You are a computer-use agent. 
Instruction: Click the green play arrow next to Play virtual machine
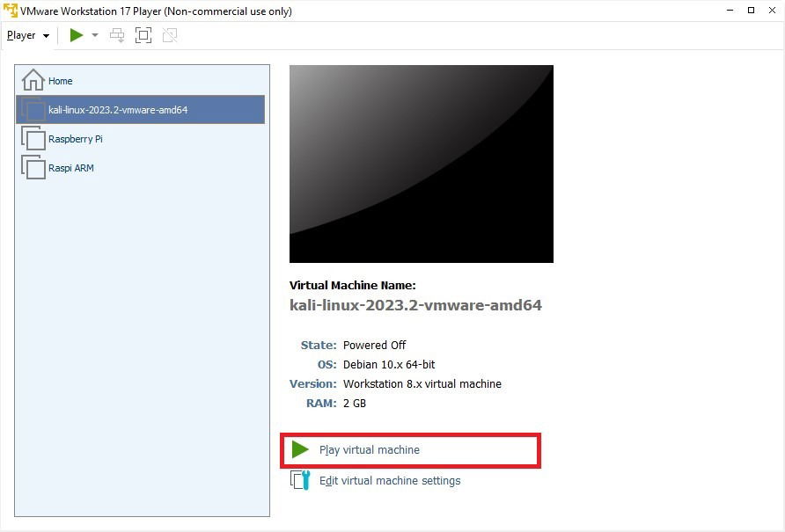coord(299,449)
